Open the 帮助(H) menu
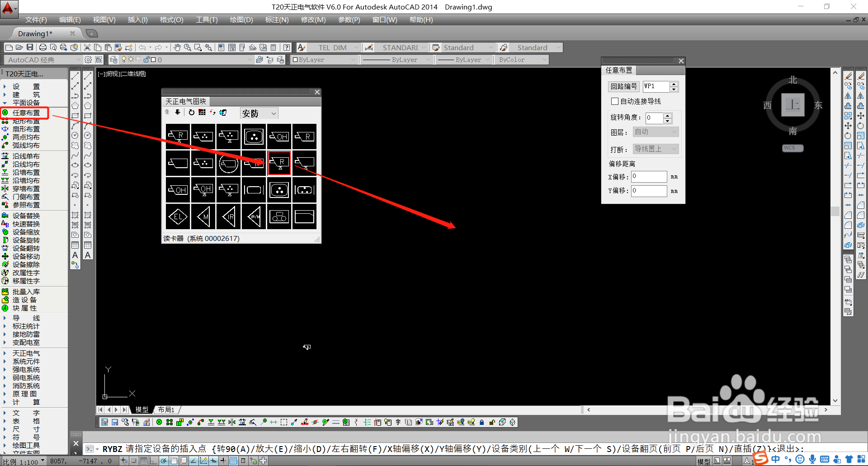Viewport: 868px width, 466px height. coord(421,20)
